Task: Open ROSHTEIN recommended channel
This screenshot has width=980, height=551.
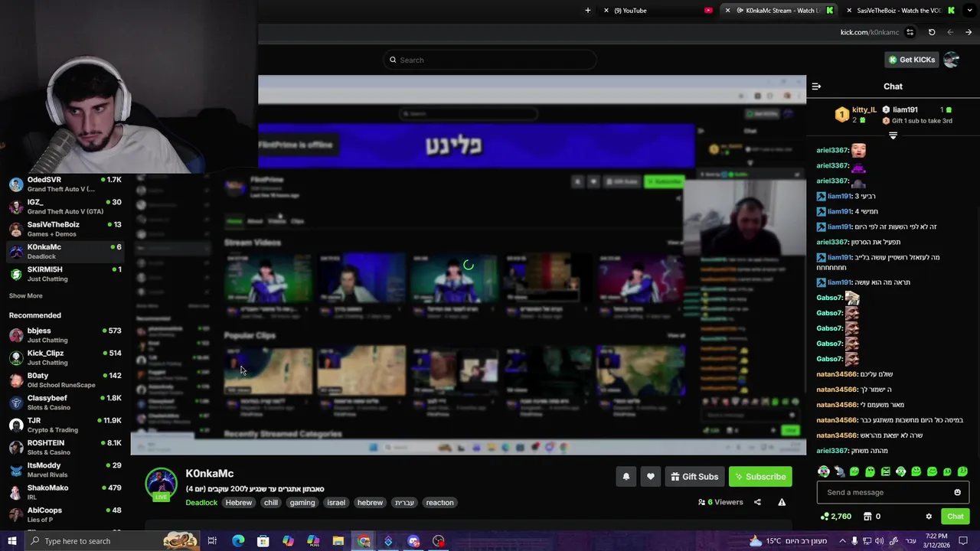Action: coord(65,448)
